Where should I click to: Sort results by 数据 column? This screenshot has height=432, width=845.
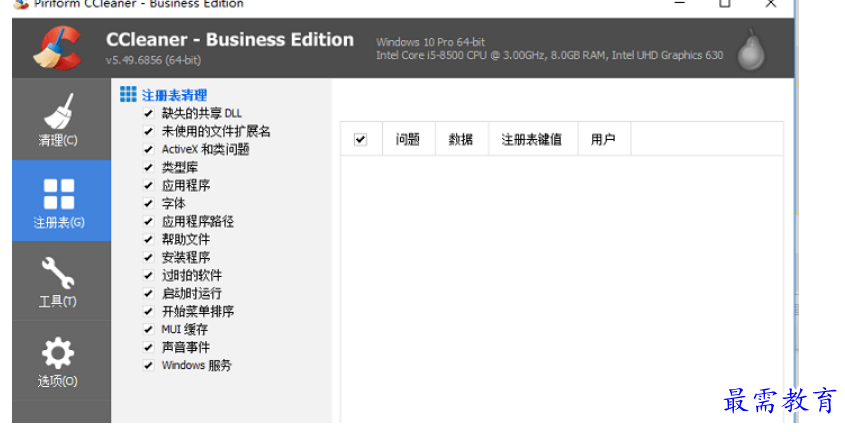tap(461, 139)
